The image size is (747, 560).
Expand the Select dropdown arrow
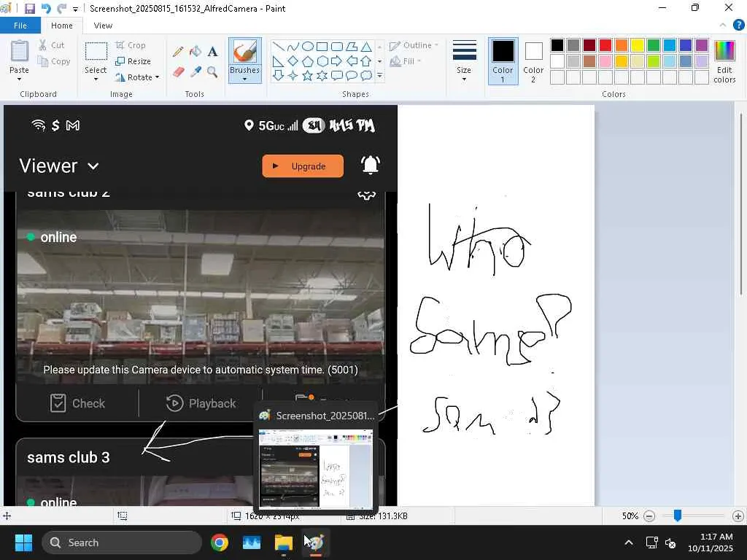pyautogui.click(x=96, y=79)
